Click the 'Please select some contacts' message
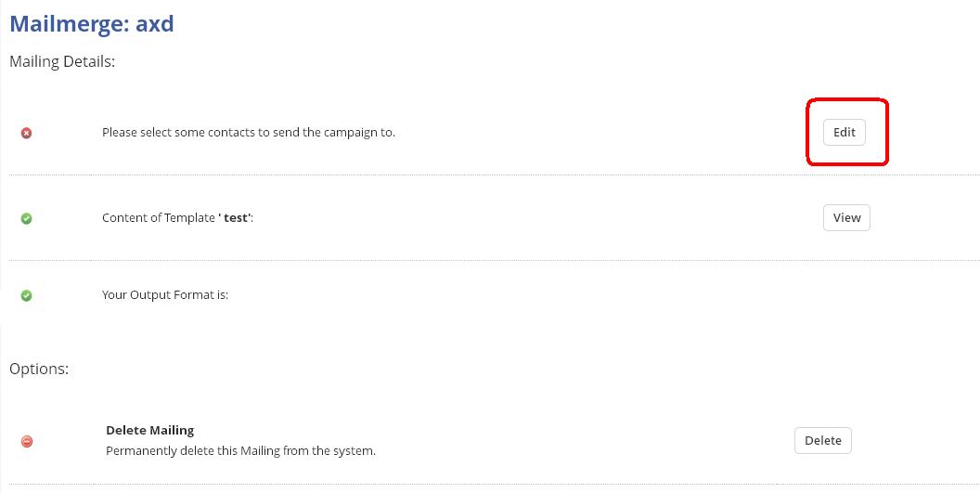This screenshot has width=980, height=493. click(x=248, y=132)
